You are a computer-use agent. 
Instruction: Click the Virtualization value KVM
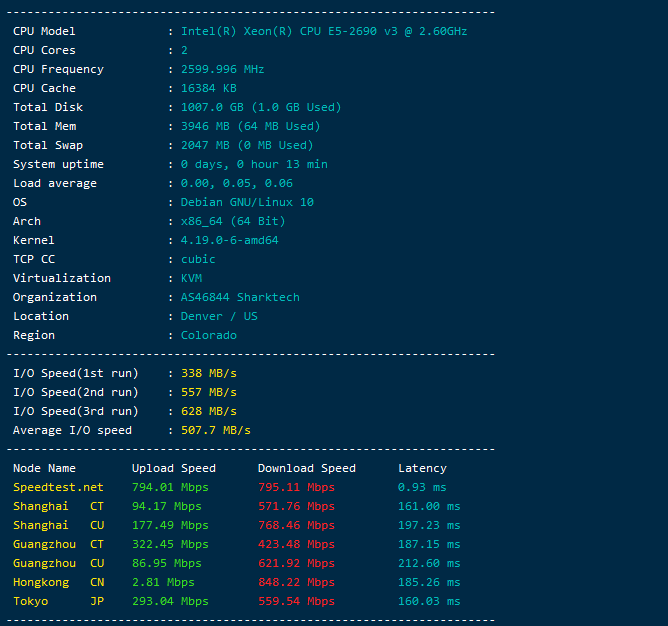pos(191,278)
